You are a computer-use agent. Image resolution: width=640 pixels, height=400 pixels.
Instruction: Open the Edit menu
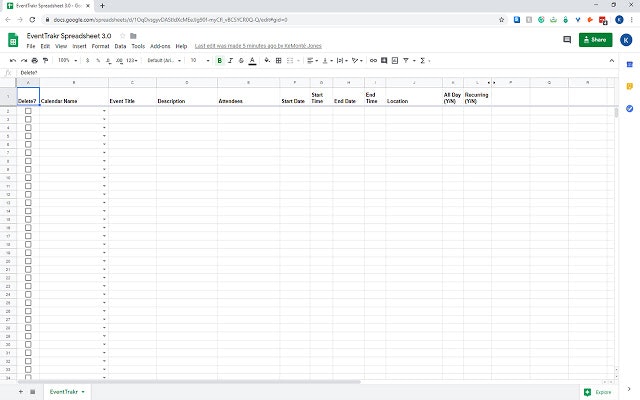45,46
